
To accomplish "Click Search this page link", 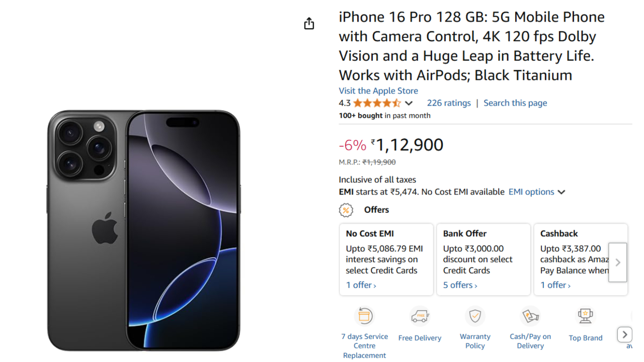I will [x=515, y=103].
